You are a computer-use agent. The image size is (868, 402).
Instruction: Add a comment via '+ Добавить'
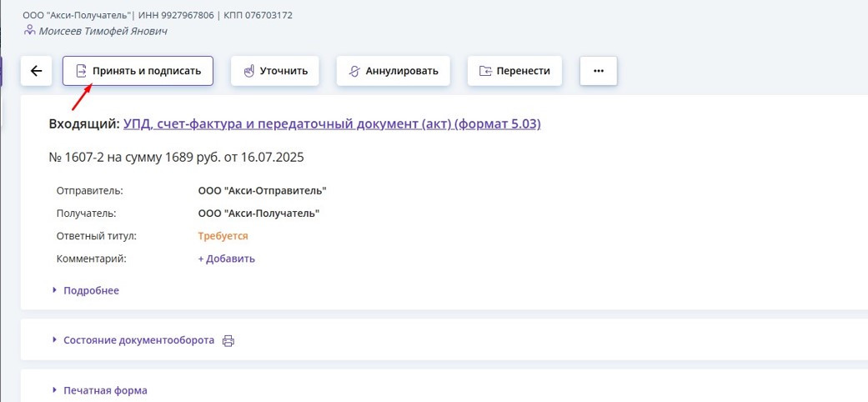coord(227,259)
